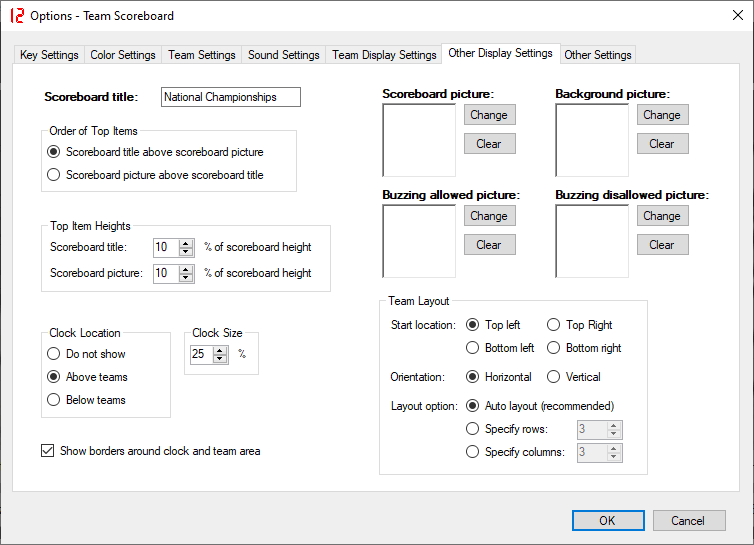Select Scoreboard picture above scoreboard title
The image size is (754, 545).
point(54,175)
